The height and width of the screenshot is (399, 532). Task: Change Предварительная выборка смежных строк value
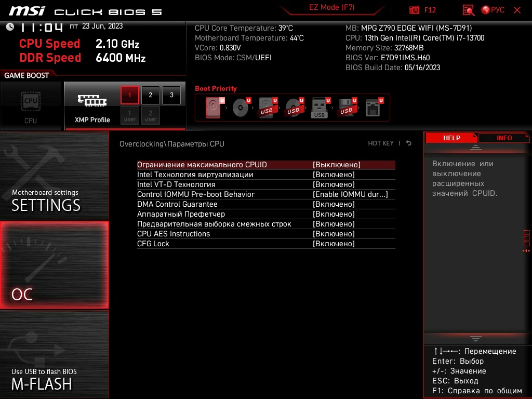[334, 223]
